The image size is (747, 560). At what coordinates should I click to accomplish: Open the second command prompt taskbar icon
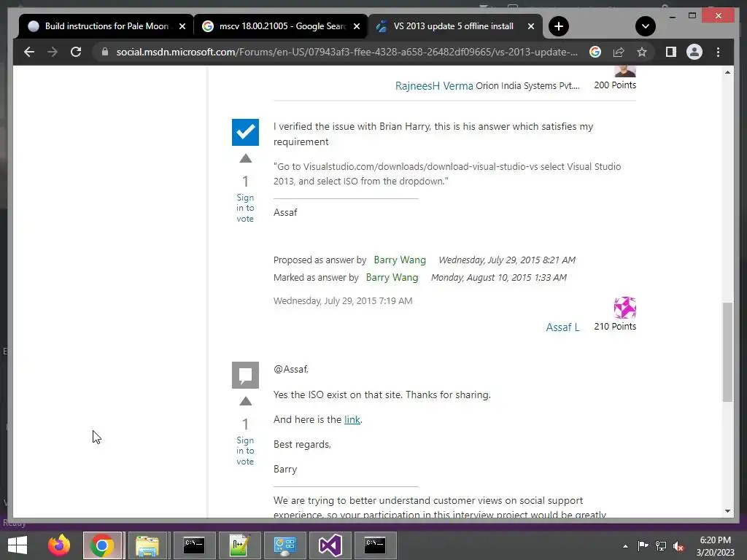(375, 545)
